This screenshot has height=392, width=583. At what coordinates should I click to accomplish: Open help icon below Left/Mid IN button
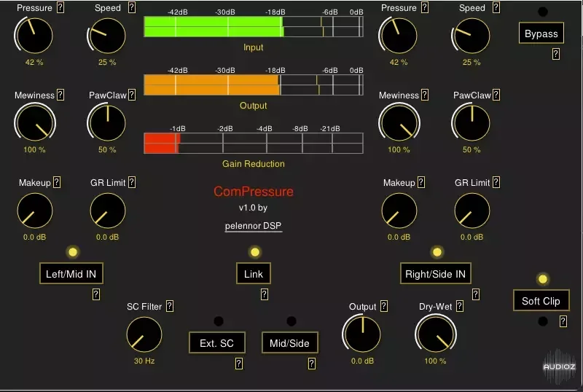click(96, 294)
